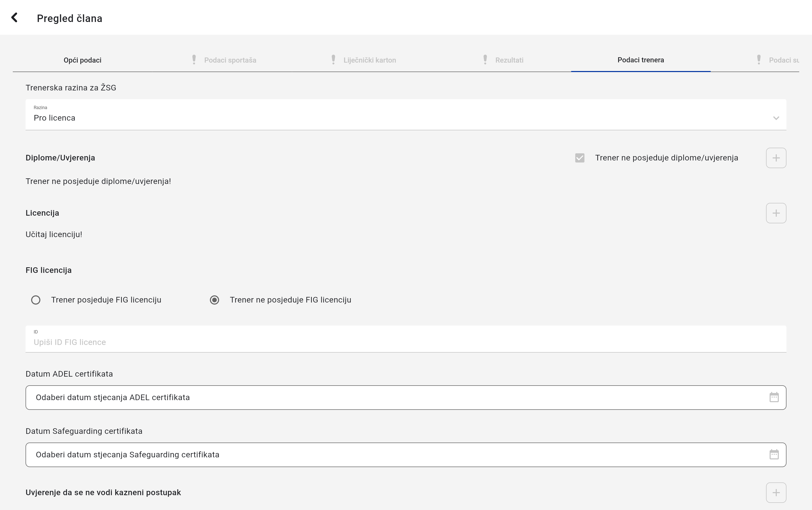Toggle Trener ne posjeduje diplome/uvjerenja checkbox
Image resolution: width=812 pixels, height=510 pixels.
click(579, 158)
